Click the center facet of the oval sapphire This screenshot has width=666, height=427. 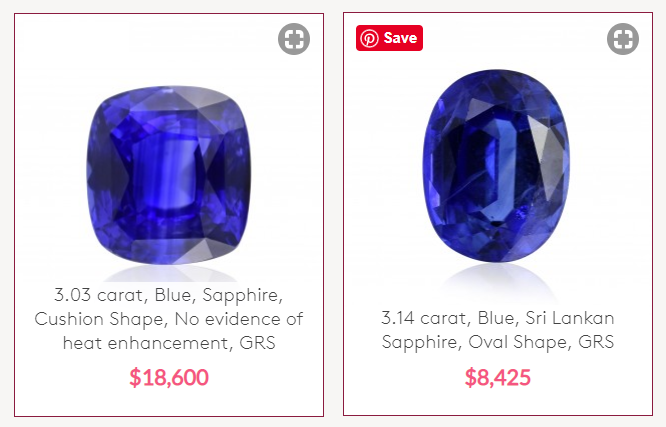point(496,170)
